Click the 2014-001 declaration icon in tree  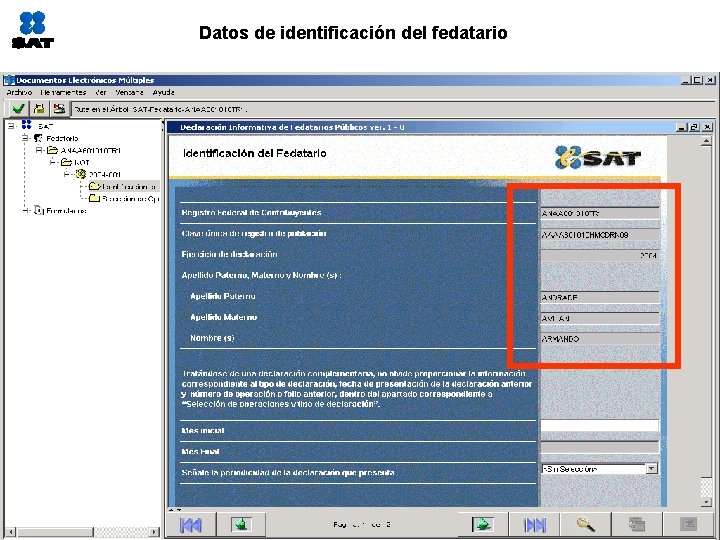pyautogui.click(x=81, y=174)
